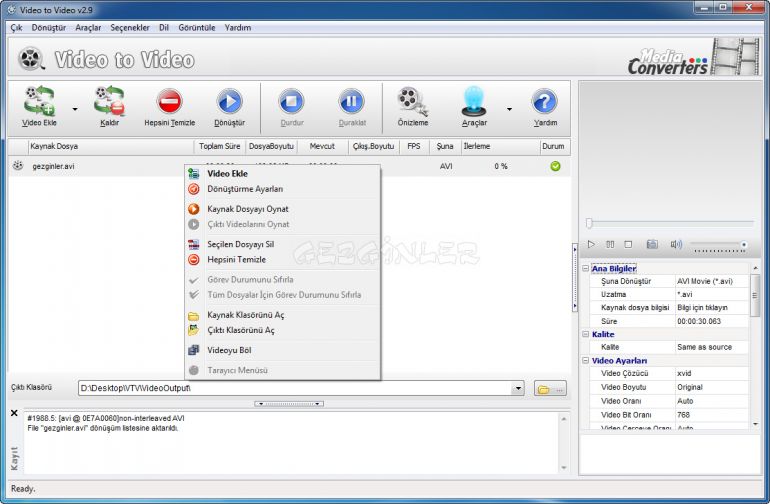Click the Mevcut column header
The image size is (770, 504).
[x=322, y=146]
